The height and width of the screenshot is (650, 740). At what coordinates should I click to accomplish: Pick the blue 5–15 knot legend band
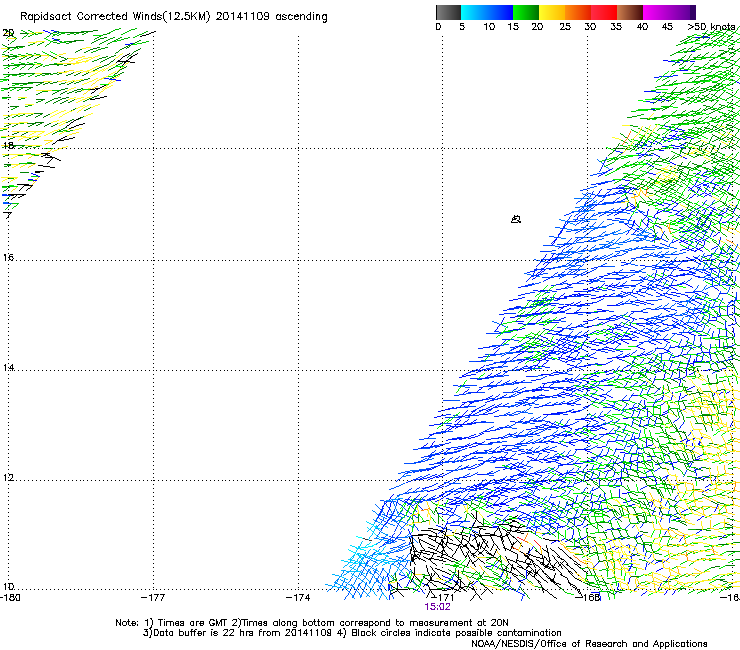(487, 12)
